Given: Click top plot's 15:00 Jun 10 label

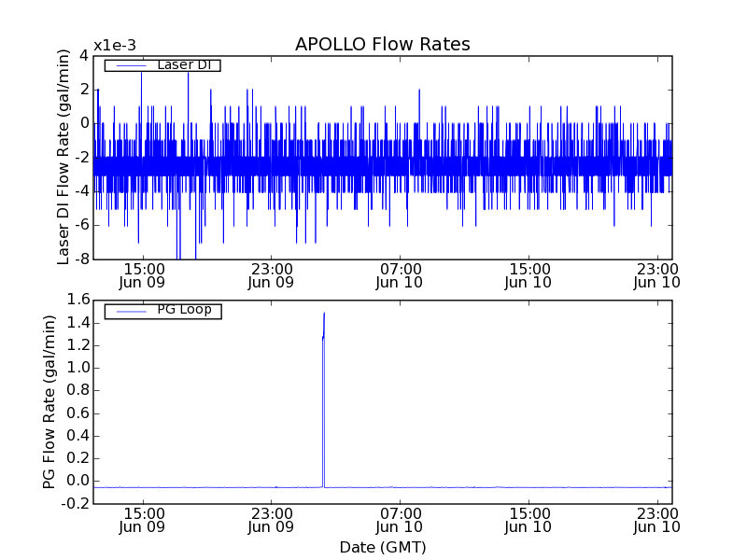Looking at the screenshot, I should [x=529, y=275].
